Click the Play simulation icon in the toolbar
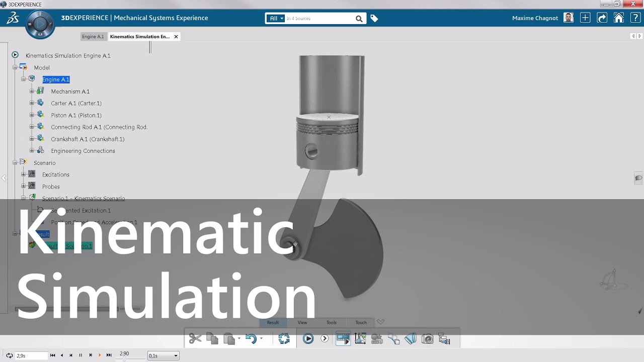This screenshot has height=362, width=644. [x=308, y=339]
